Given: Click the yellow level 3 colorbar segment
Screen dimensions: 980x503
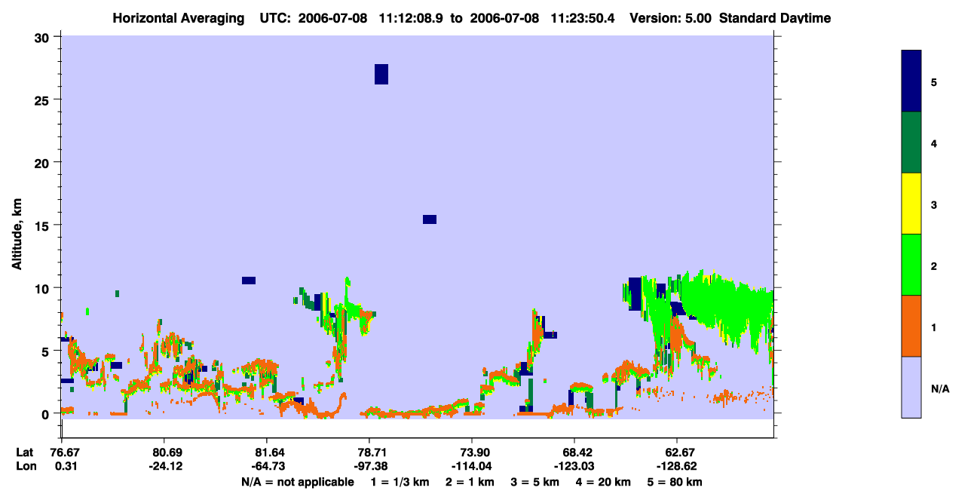Looking at the screenshot, I should [x=911, y=204].
